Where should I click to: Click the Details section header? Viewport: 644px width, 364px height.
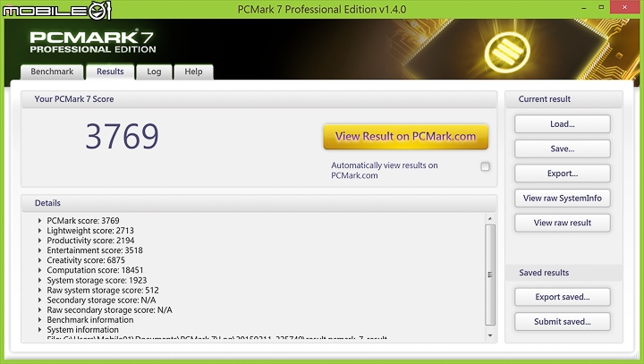47,203
